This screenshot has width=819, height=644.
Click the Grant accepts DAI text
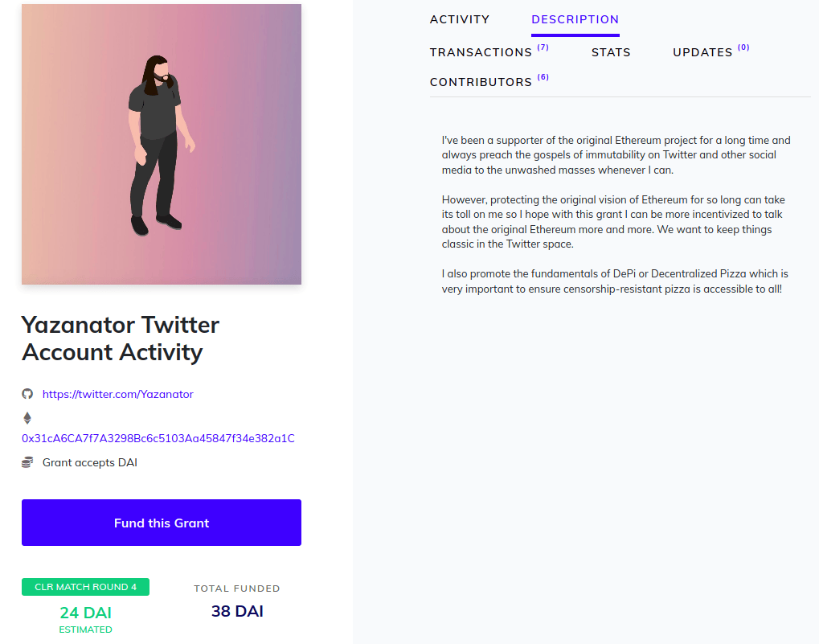[90, 462]
